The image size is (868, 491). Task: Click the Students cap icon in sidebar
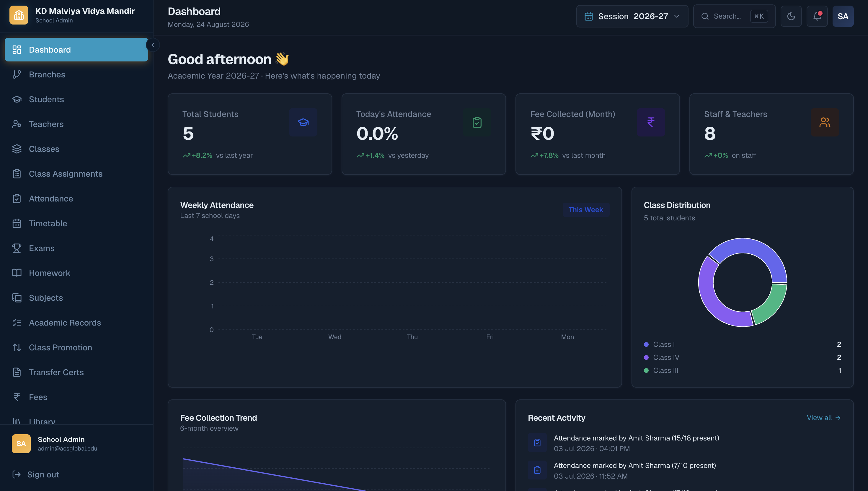pyautogui.click(x=17, y=99)
